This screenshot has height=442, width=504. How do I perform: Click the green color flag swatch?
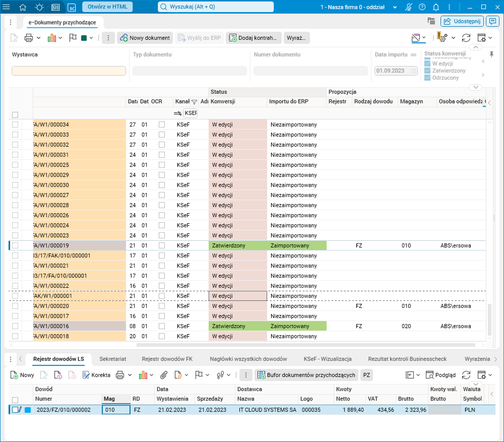pyautogui.click(x=84, y=38)
